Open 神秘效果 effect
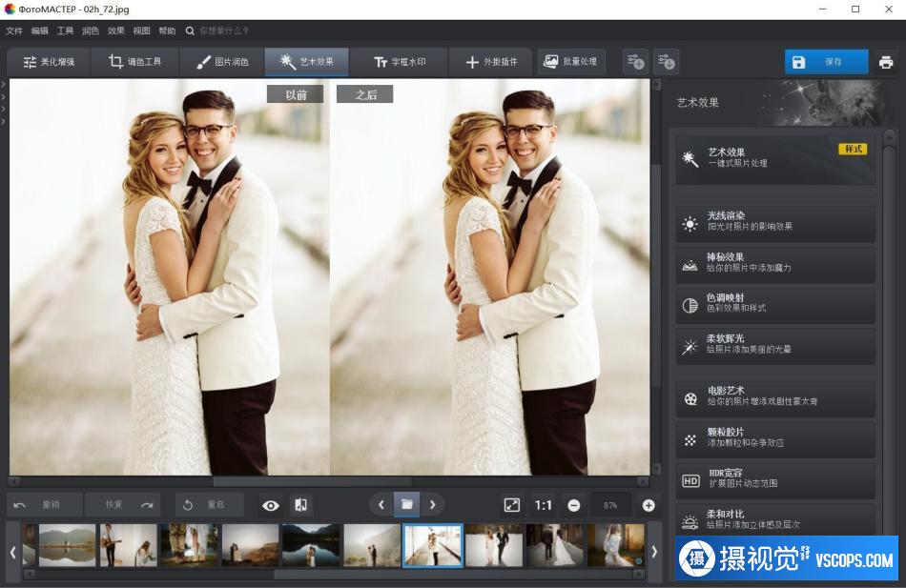Viewport: 906px width, 588px height. tap(774, 265)
